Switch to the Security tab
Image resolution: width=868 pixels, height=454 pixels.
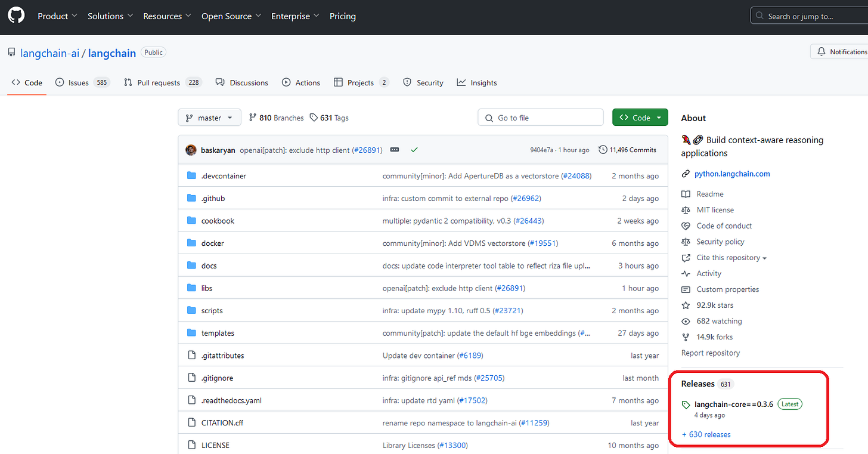[x=423, y=83]
